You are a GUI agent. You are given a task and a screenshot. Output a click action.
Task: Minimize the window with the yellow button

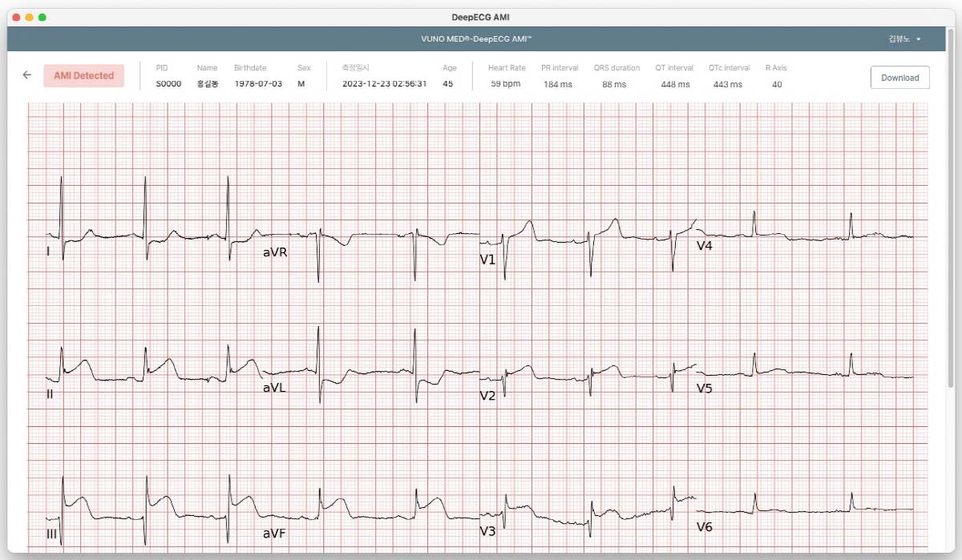coord(30,17)
